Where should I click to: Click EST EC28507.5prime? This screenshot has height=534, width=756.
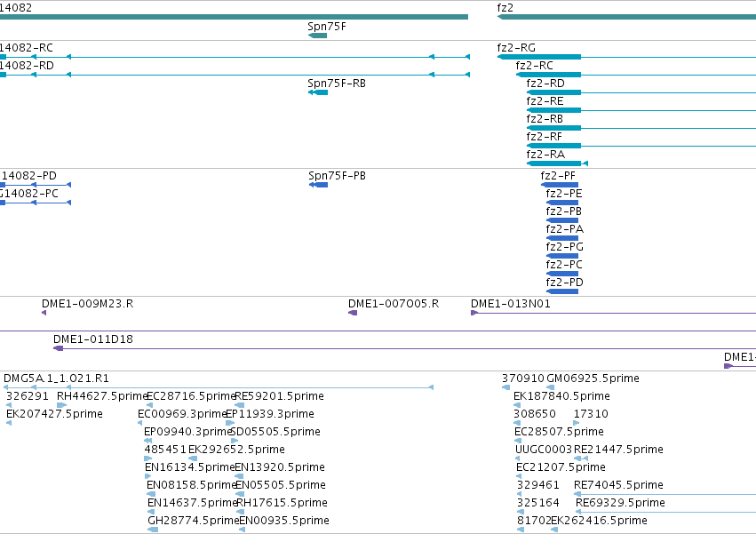(x=559, y=432)
